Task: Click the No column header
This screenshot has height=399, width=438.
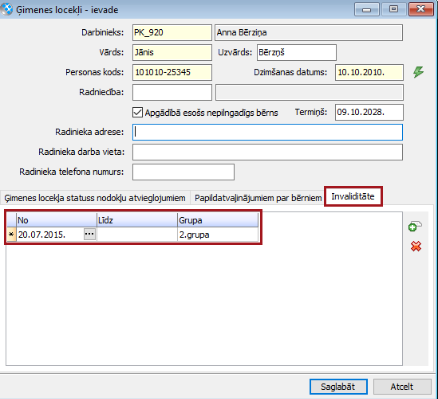Action: coord(56,220)
